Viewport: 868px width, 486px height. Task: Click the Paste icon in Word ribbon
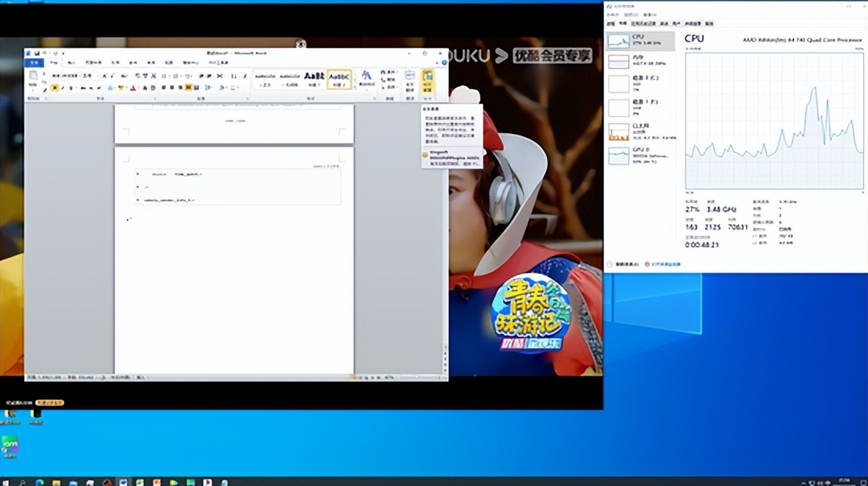click(x=33, y=78)
